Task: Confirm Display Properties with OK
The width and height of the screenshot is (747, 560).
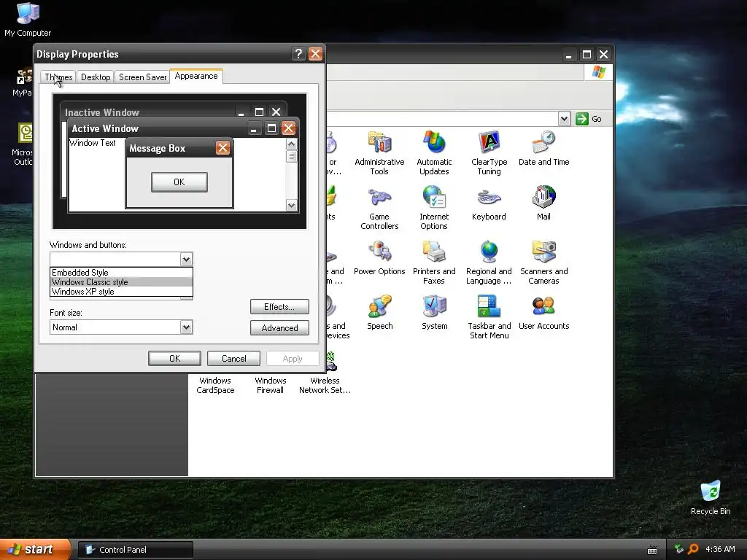Action: point(174,359)
